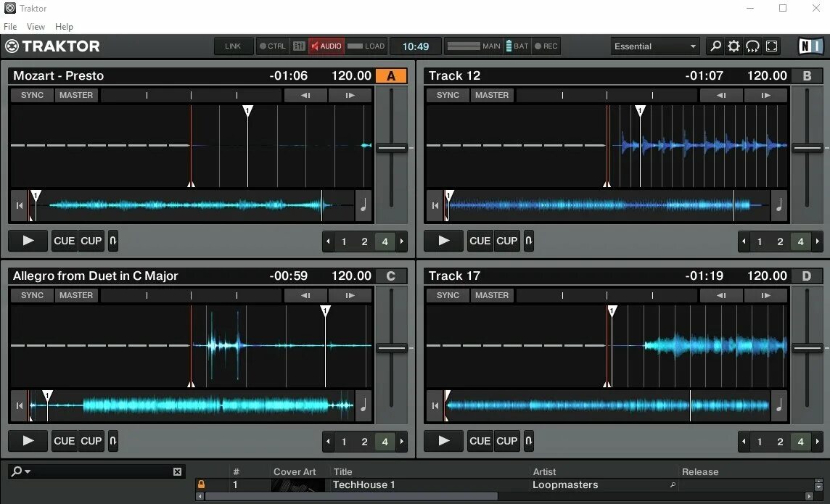The width and height of the screenshot is (830, 504).
Task: Click Deck B beat note icon
Action: click(779, 206)
